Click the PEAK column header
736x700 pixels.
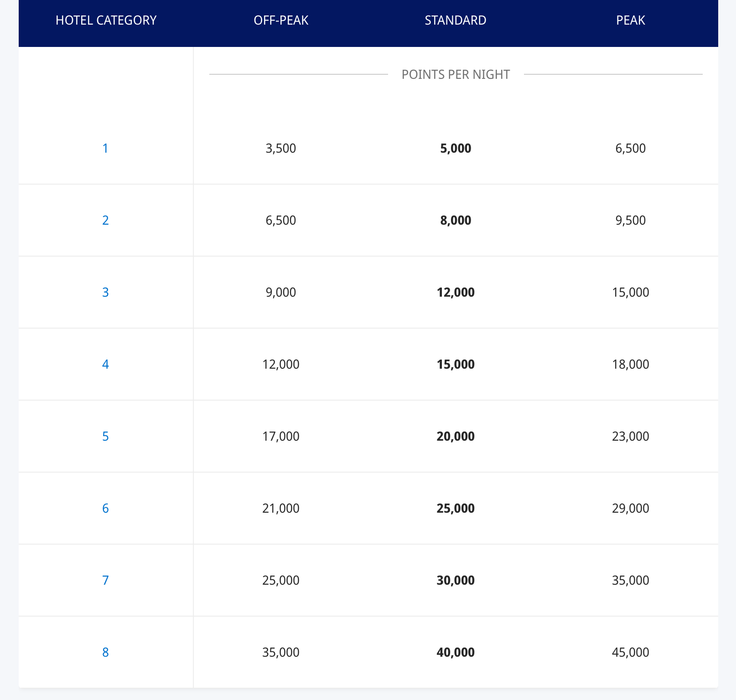click(x=631, y=21)
